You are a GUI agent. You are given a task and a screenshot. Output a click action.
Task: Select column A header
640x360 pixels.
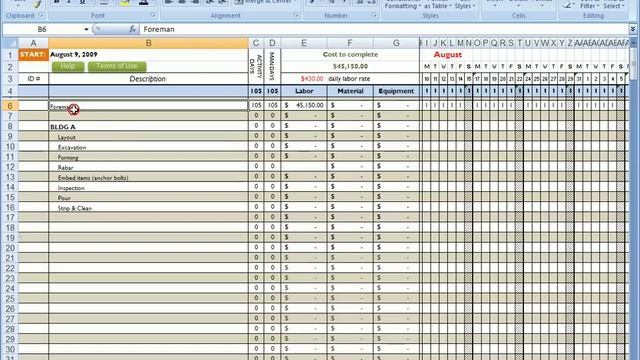coord(33,43)
